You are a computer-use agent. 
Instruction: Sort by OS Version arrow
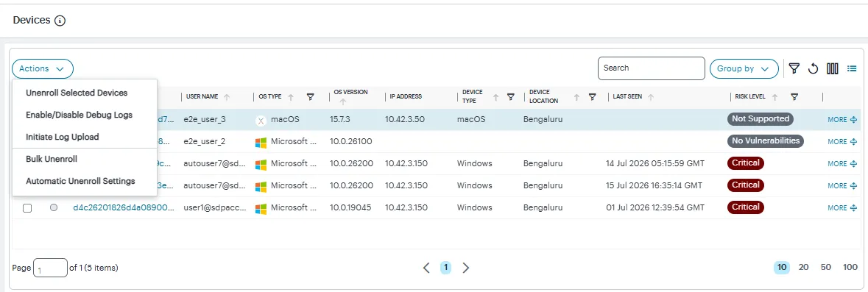click(x=343, y=102)
